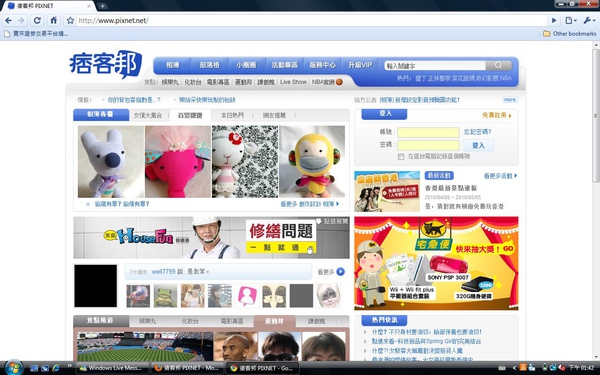Open the 服務中心 navigation menu item
This screenshot has height=375, width=600.
coord(323,65)
